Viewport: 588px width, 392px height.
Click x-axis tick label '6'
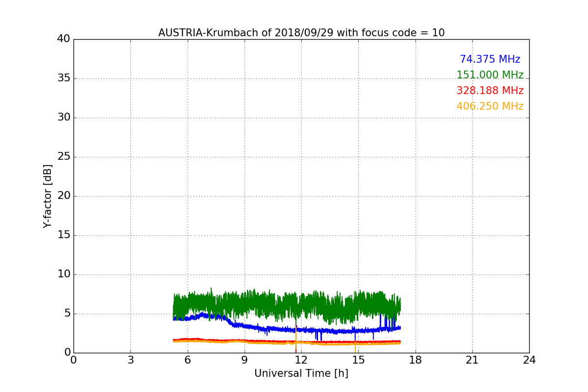pos(187,360)
